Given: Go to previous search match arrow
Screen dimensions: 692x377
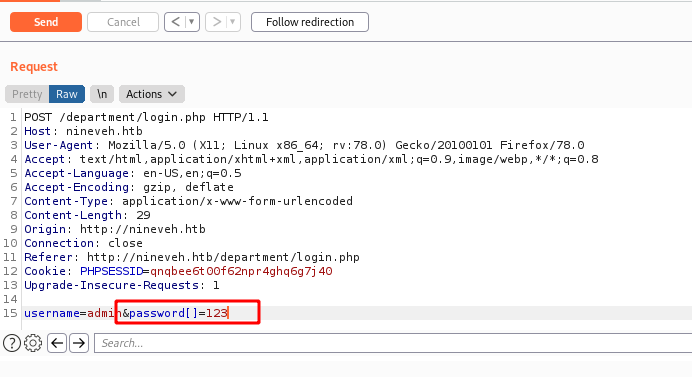Looking at the screenshot, I should (x=57, y=343).
